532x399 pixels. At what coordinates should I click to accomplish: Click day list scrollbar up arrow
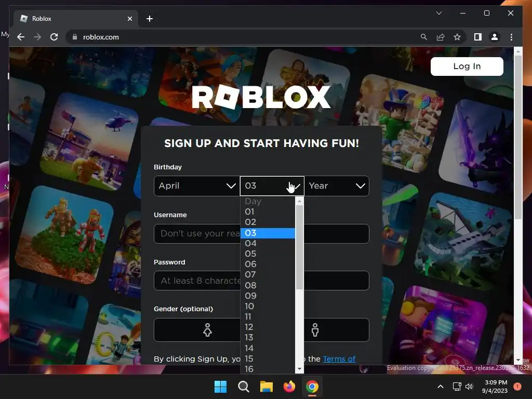pos(299,201)
